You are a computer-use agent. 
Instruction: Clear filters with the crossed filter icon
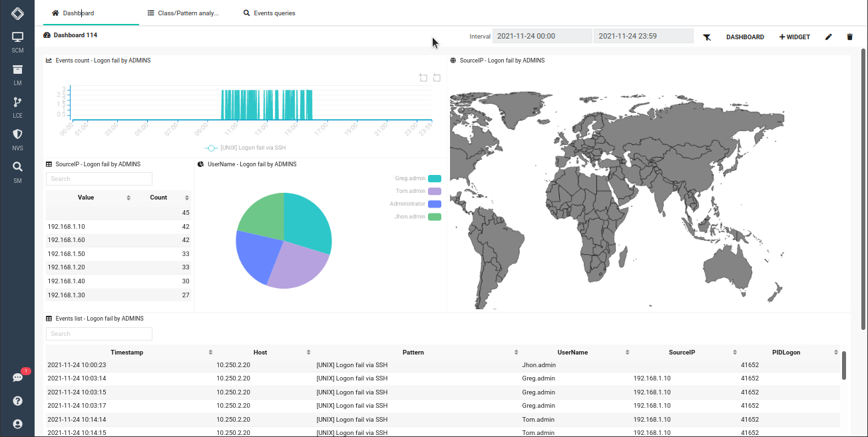click(708, 37)
